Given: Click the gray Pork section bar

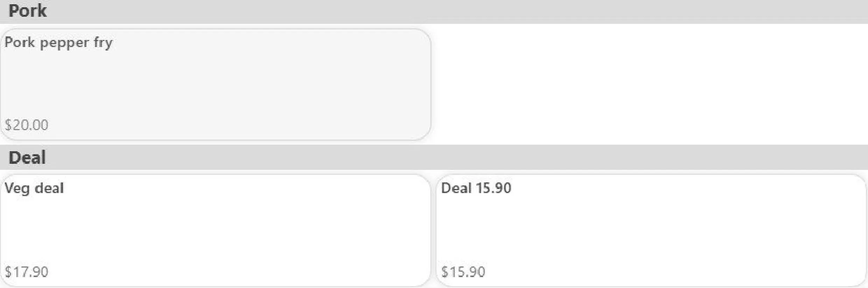Looking at the screenshot, I should pos(434,12).
